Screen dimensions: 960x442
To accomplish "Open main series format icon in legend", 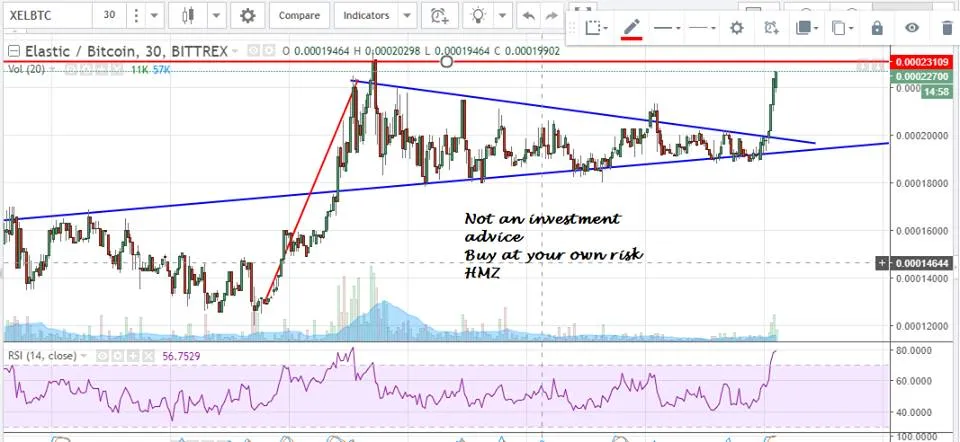I will pyautogui.click(x=268, y=51).
